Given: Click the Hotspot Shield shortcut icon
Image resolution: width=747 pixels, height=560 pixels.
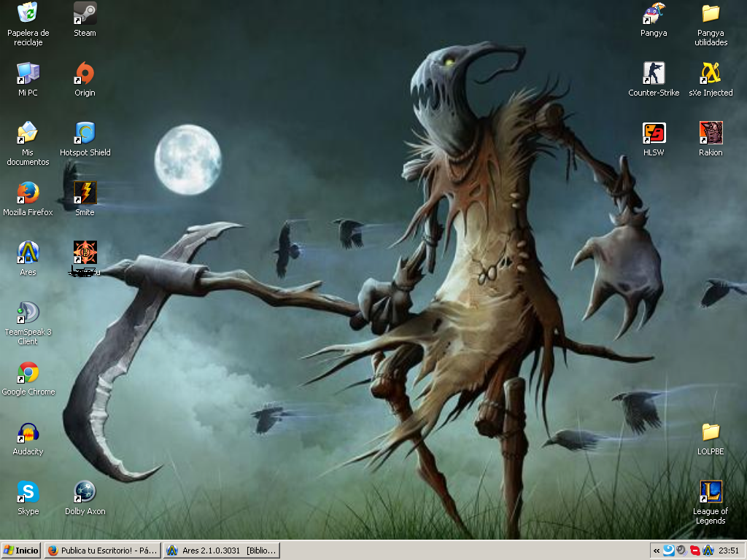Looking at the screenshot, I should point(85,133).
